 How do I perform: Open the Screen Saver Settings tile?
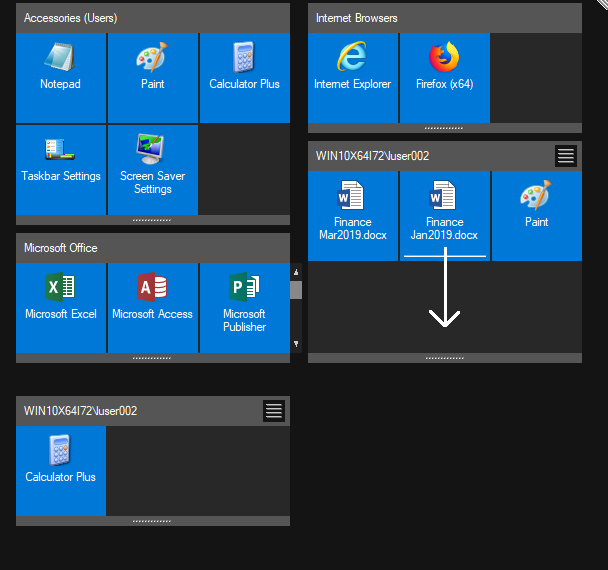(x=152, y=169)
